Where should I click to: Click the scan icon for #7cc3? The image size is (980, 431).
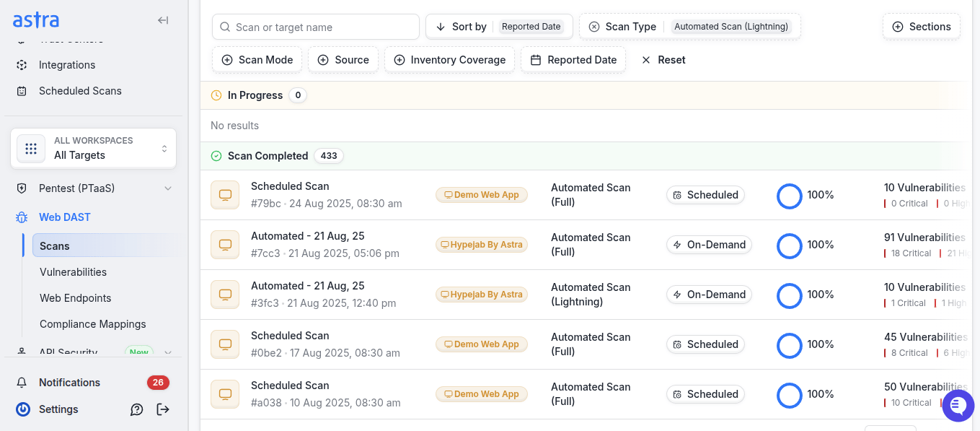[225, 245]
